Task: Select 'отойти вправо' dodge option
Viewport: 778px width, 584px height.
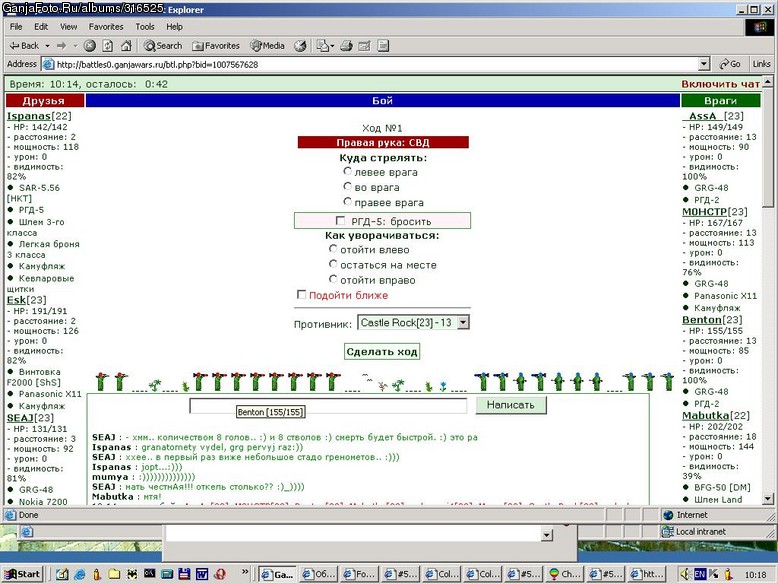Action: pos(333,279)
